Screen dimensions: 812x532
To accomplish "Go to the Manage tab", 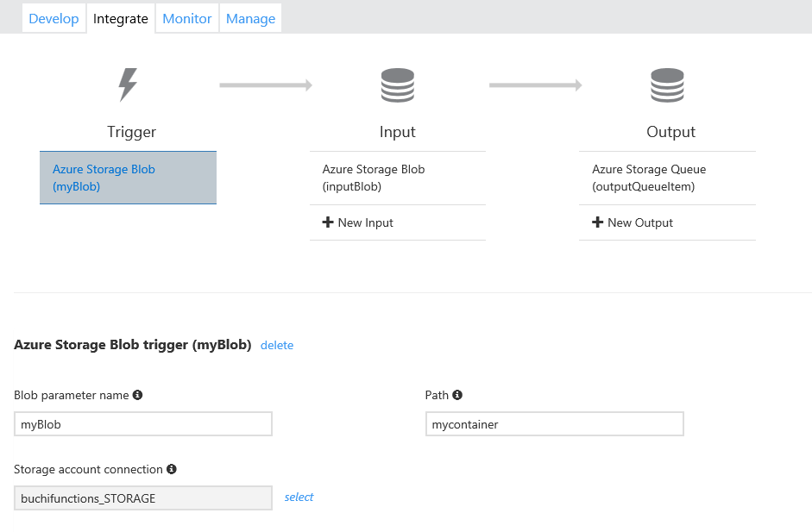I will (x=250, y=19).
